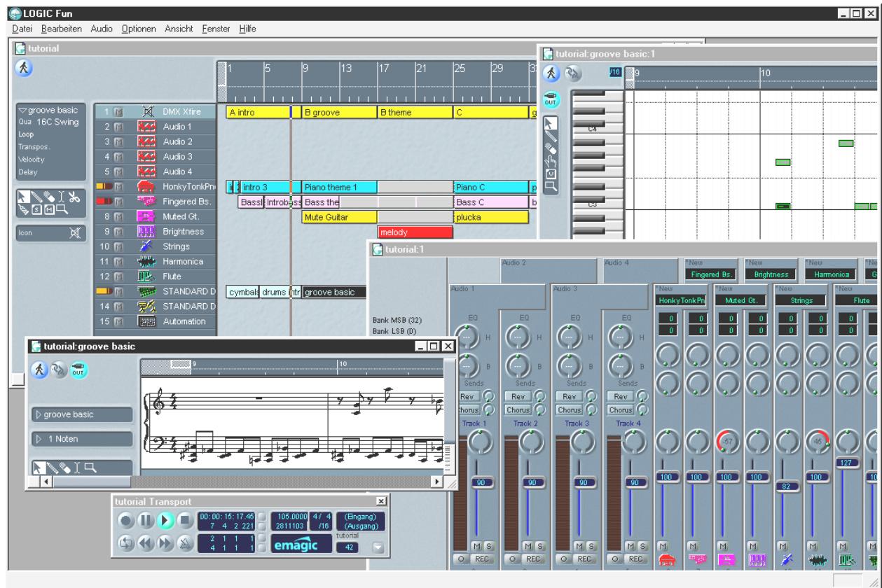Click the Transport stop button
Screen dimensions: 882x588
coord(185,520)
